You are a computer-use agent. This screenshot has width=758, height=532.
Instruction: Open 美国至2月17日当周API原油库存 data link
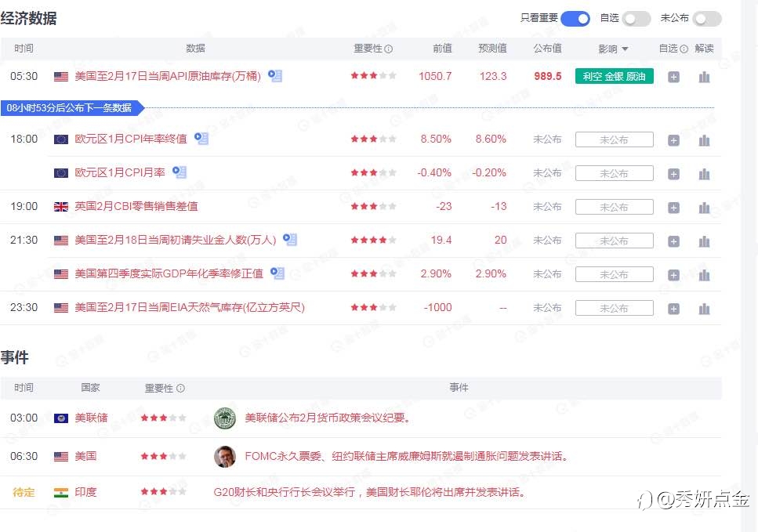click(168, 76)
